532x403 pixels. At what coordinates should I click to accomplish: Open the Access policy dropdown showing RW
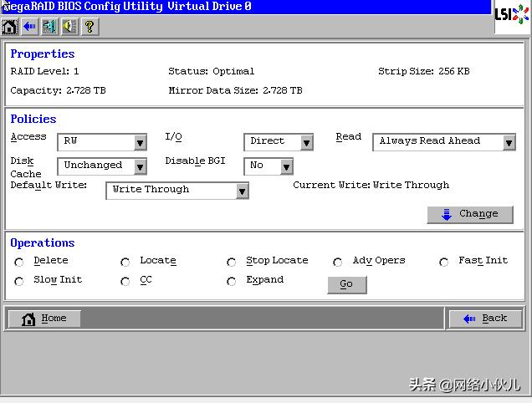pyautogui.click(x=102, y=142)
